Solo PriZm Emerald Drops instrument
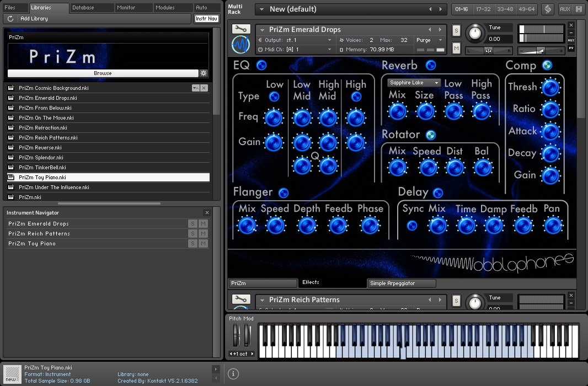 click(456, 30)
